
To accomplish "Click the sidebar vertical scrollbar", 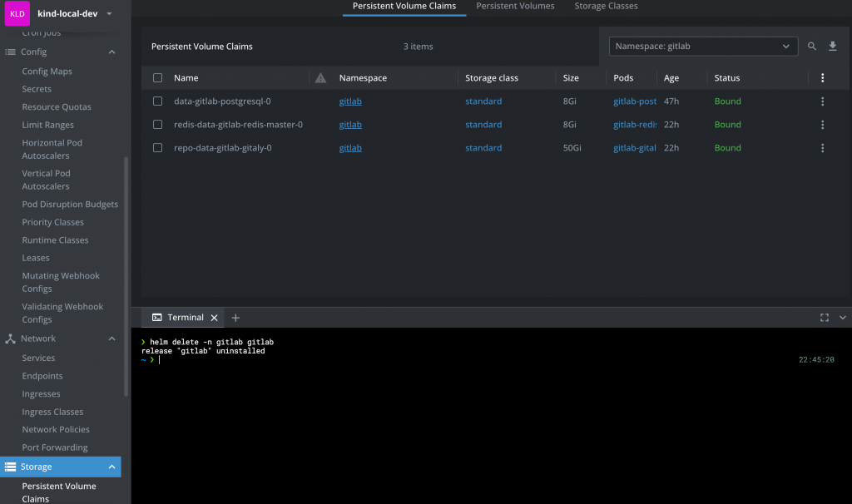I will [126, 277].
